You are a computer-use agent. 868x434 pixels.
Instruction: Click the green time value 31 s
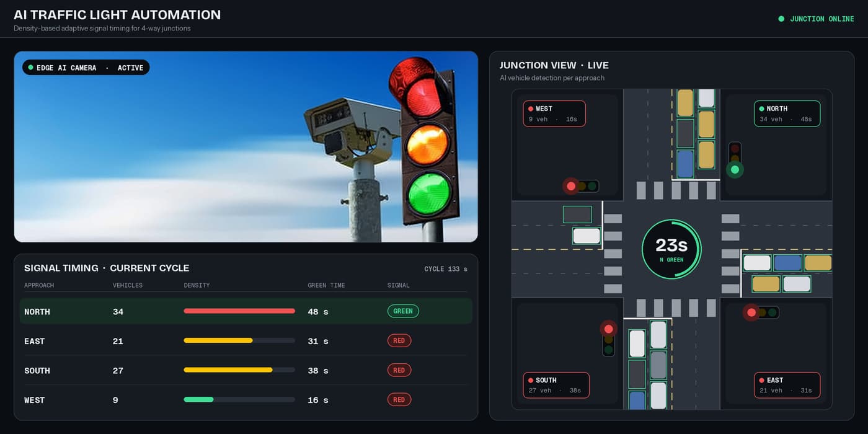pyautogui.click(x=318, y=341)
